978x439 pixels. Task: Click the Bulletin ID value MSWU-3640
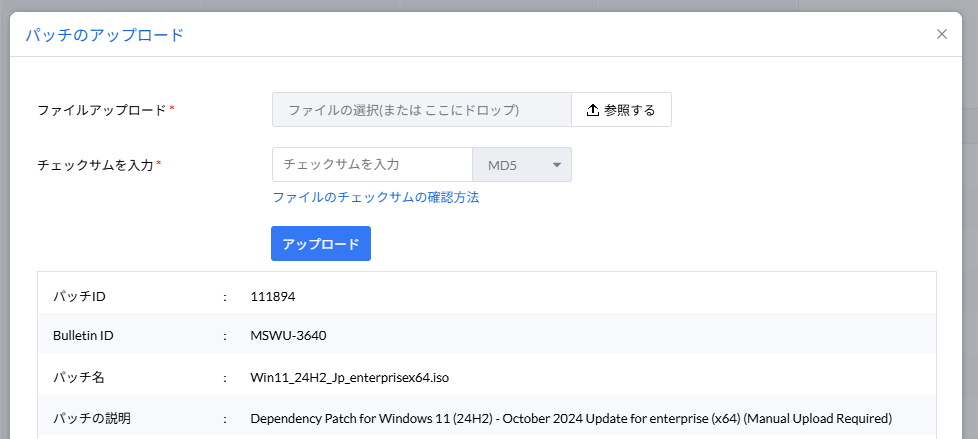[x=288, y=335]
